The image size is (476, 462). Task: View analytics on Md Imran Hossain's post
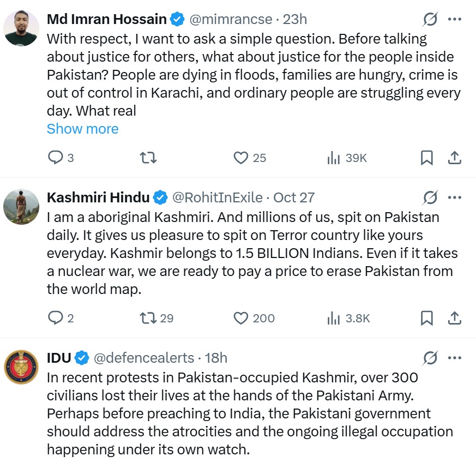point(333,158)
